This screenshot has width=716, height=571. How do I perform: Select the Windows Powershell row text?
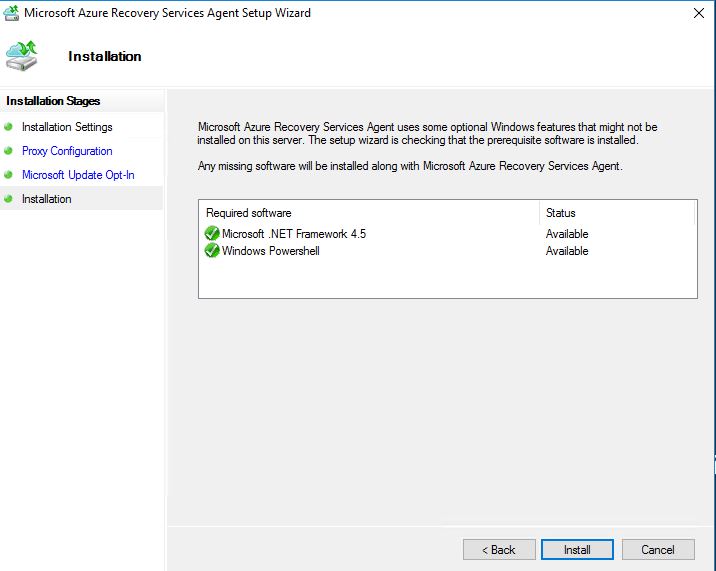(271, 251)
